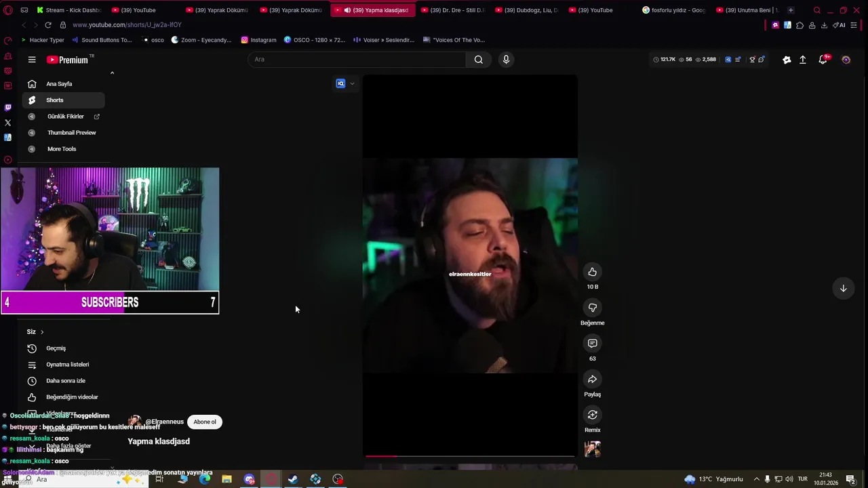868x488 pixels.
Task: Select Shorts in the sidebar
Action: point(64,100)
